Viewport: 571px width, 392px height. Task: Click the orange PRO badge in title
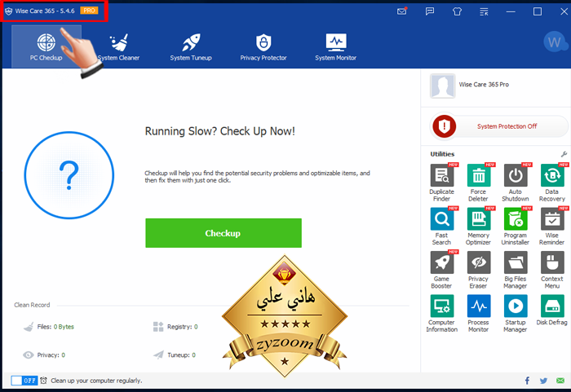pos(89,11)
